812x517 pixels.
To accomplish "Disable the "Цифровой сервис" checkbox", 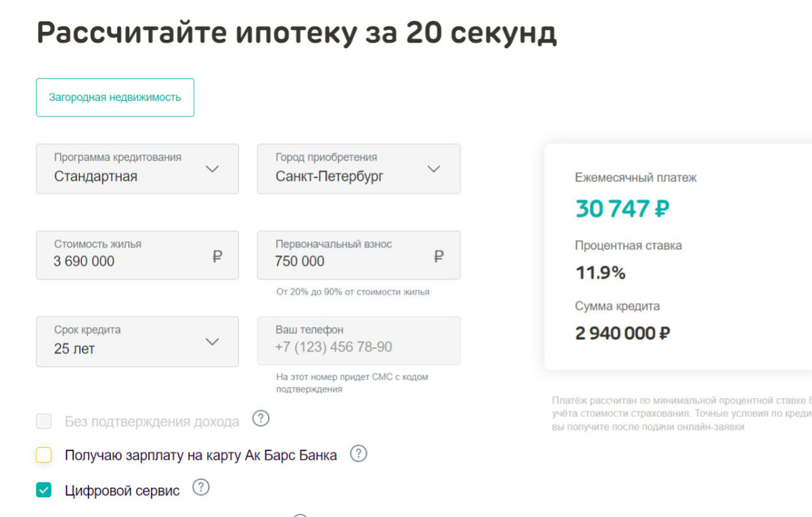I will tap(43, 488).
